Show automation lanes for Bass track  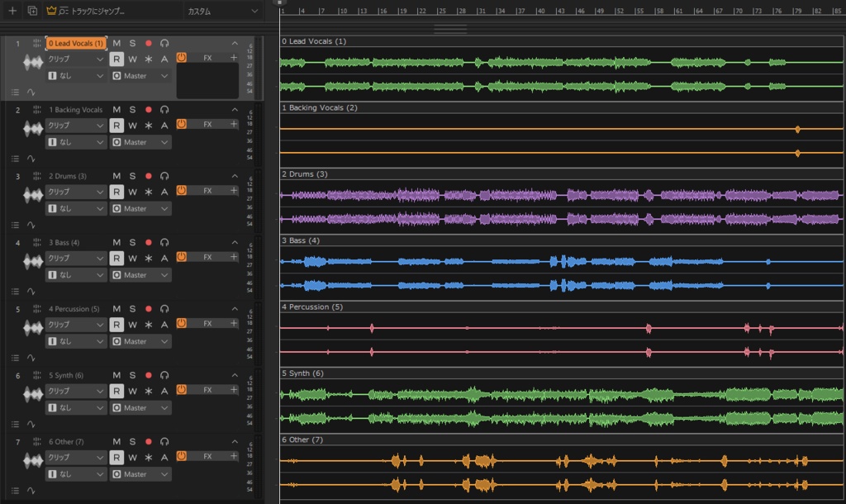(31, 292)
